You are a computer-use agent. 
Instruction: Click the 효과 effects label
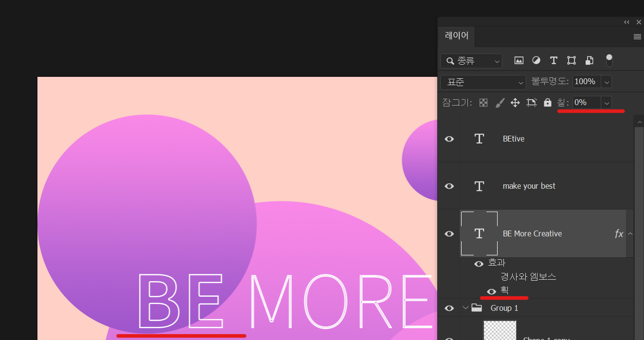[497, 263]
